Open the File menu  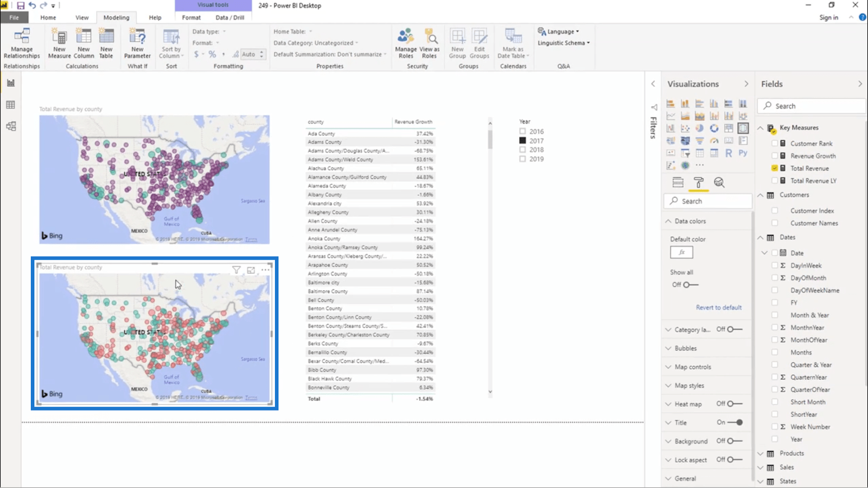pos(14,17)
